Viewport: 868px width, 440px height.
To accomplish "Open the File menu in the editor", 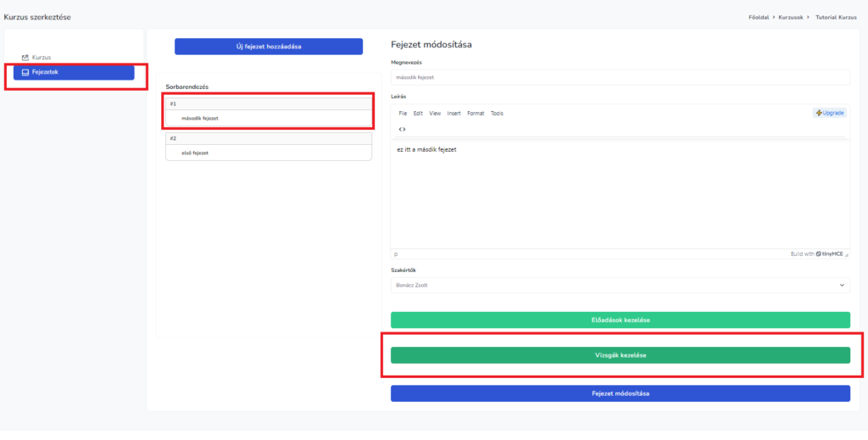I will [x=403, y=113].
